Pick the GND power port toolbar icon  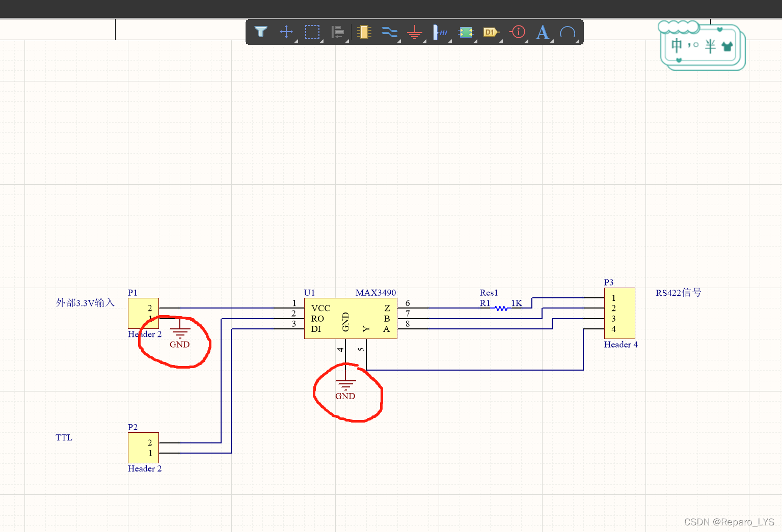[x=415, y=33]
